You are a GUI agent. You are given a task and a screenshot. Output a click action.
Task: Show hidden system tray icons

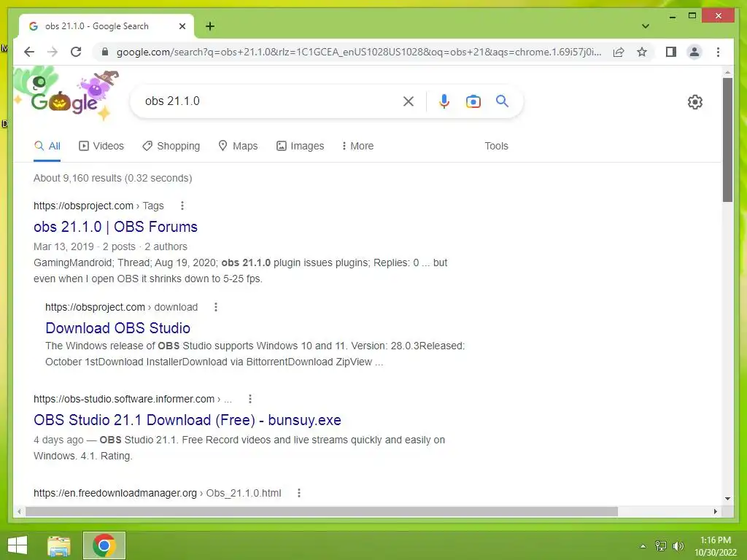pyautogui.click(x=643, y=546)
